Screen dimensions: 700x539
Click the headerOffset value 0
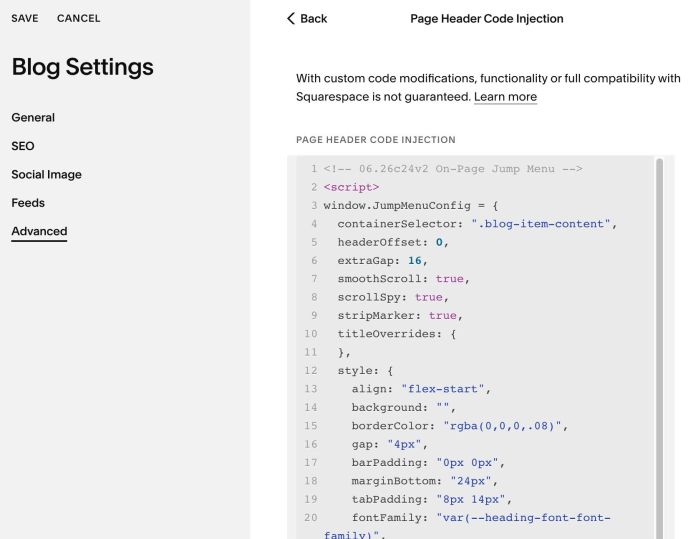[439, 242]
